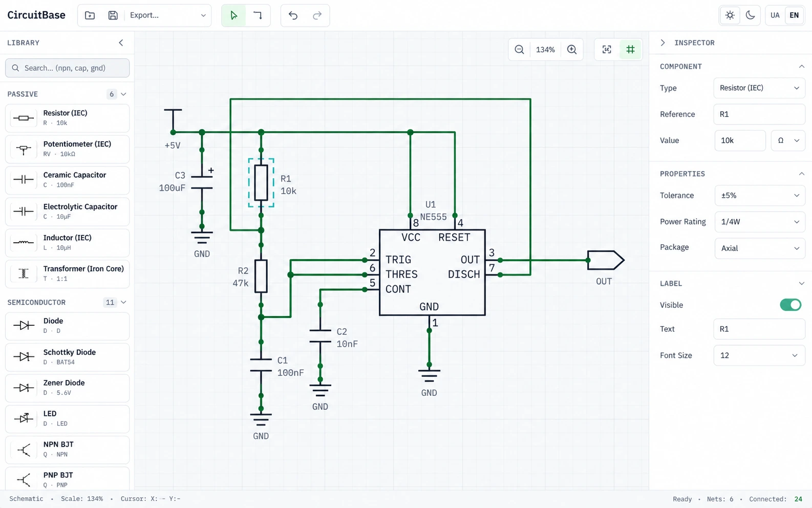Select the R2 47k resistor on canvas
The height and width of the screenshot is (508, 812).
261,276
